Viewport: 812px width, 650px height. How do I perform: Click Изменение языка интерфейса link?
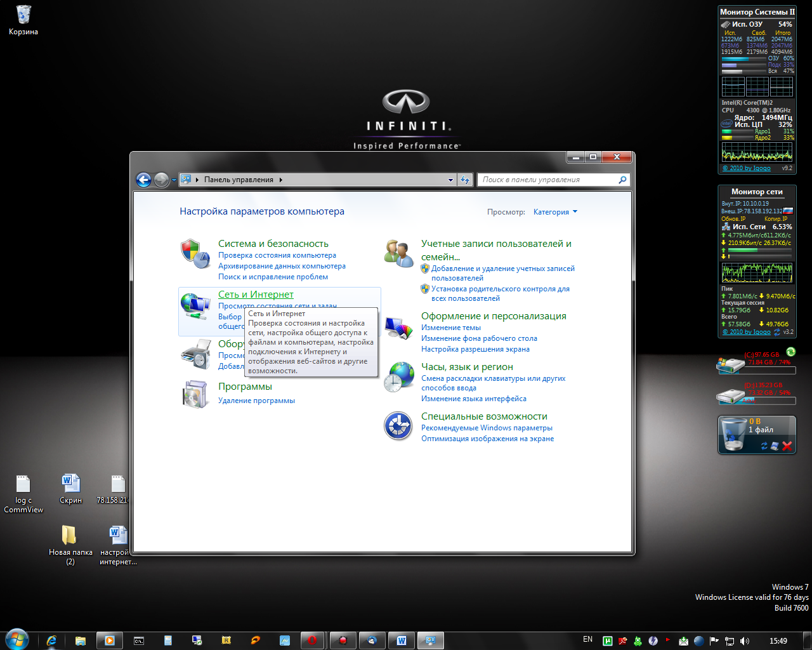[474, 399]
